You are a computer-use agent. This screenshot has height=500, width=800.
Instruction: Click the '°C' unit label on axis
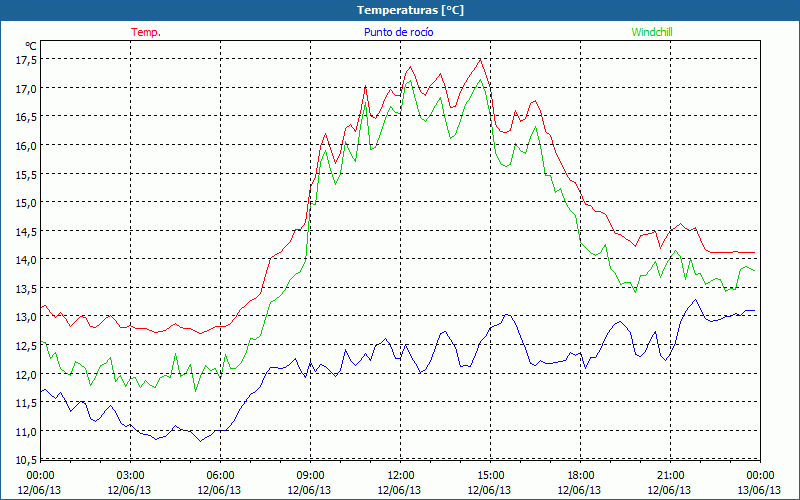pyautogui.click(x=31, y=46)
